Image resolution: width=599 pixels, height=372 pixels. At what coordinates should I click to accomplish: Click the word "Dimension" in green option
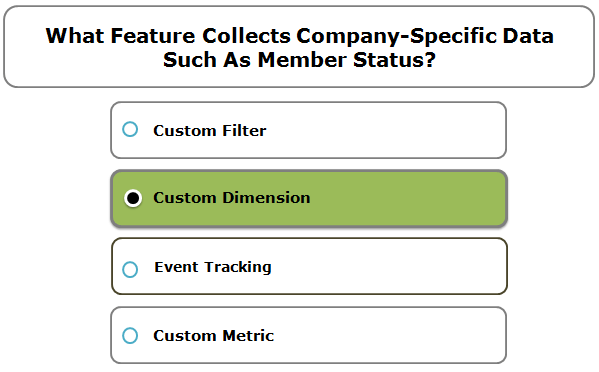(x=266, y=198)
